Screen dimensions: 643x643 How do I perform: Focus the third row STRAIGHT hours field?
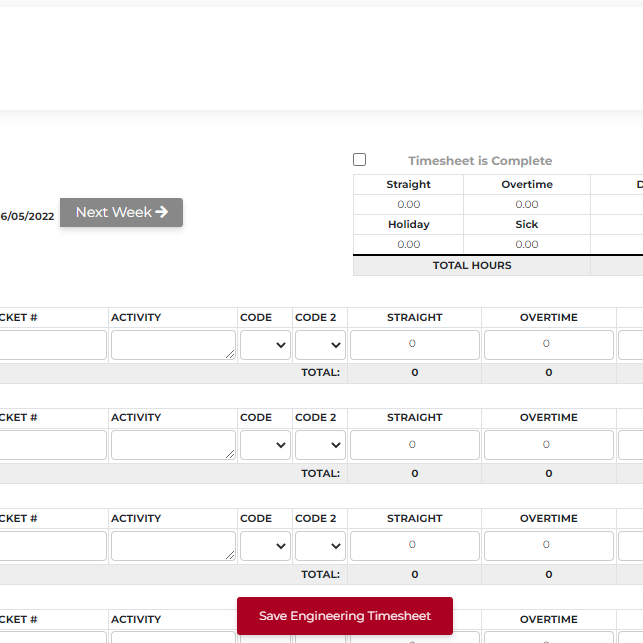(414, 546)
